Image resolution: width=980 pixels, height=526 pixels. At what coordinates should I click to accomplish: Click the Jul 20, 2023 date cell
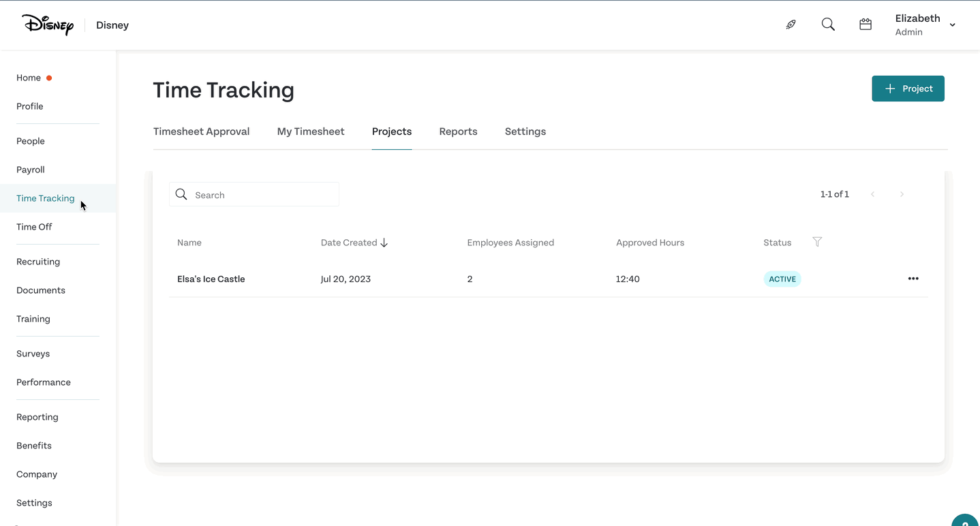[x=346, y=279]
